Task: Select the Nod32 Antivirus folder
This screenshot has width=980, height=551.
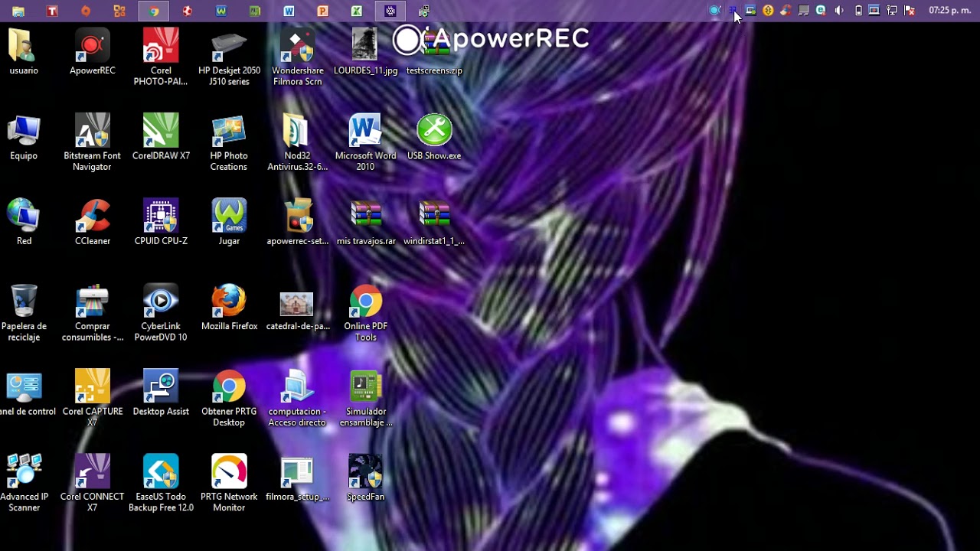Action: point(297,142)
